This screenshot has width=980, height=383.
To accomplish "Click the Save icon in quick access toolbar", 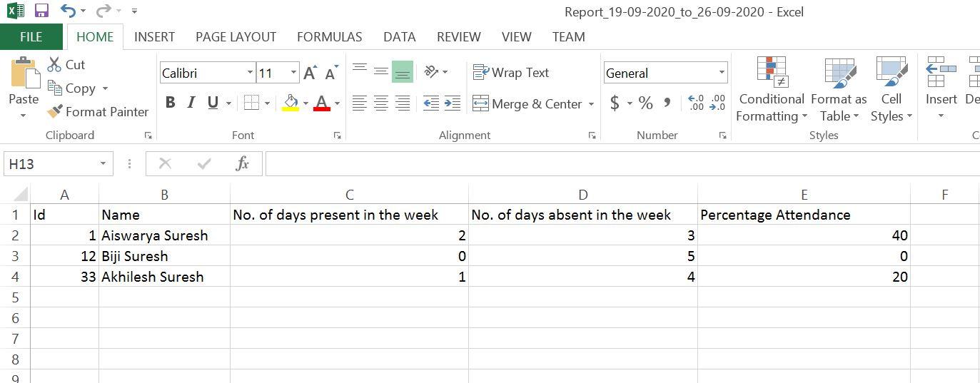I will (x=41, y=11).
